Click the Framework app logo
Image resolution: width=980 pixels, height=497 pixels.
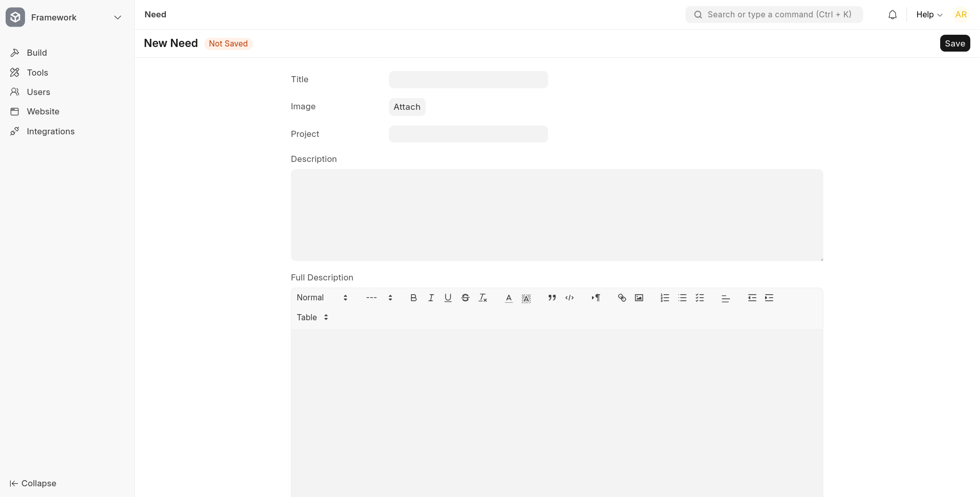[15, 17]
